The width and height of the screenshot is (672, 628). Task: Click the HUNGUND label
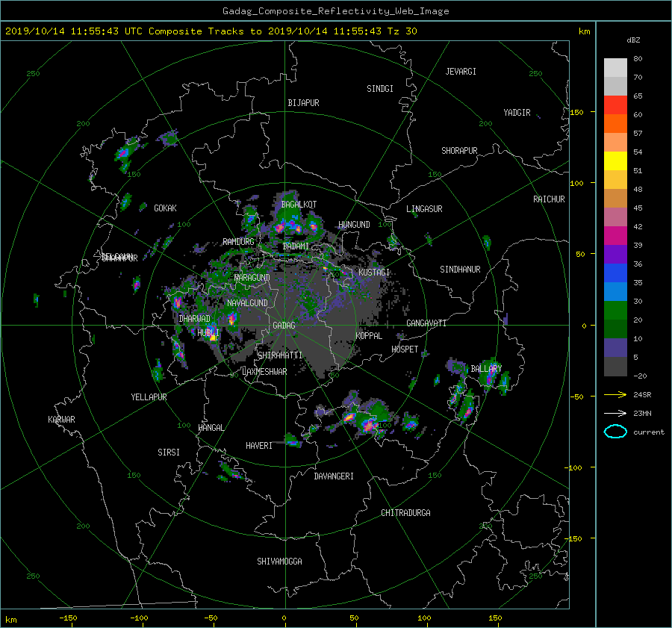pyautogui.click(x=354, y=225)
